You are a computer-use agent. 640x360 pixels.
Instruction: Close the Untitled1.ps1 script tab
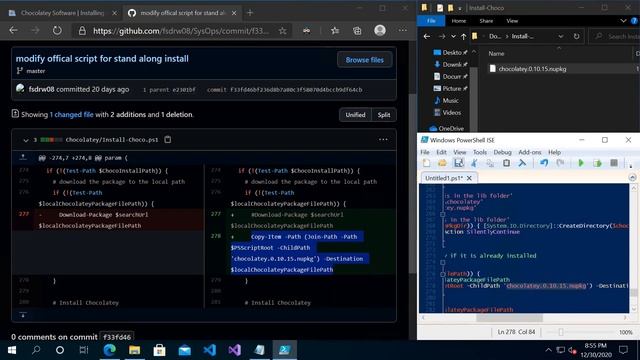tap(469, 178)
